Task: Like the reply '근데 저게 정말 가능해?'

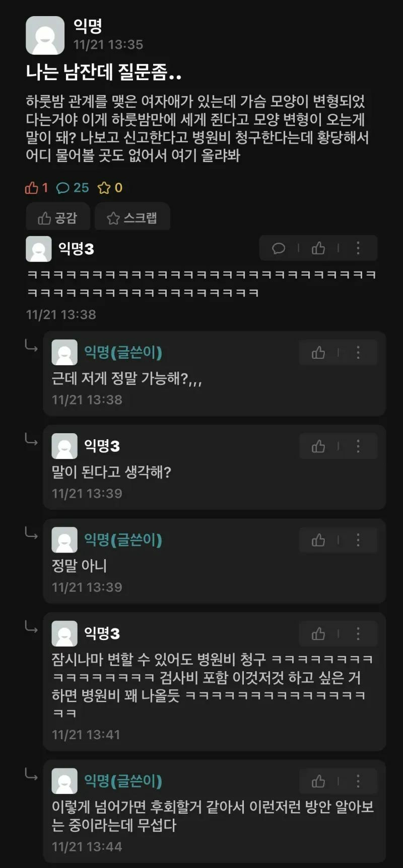Action: tap(318, 353)
